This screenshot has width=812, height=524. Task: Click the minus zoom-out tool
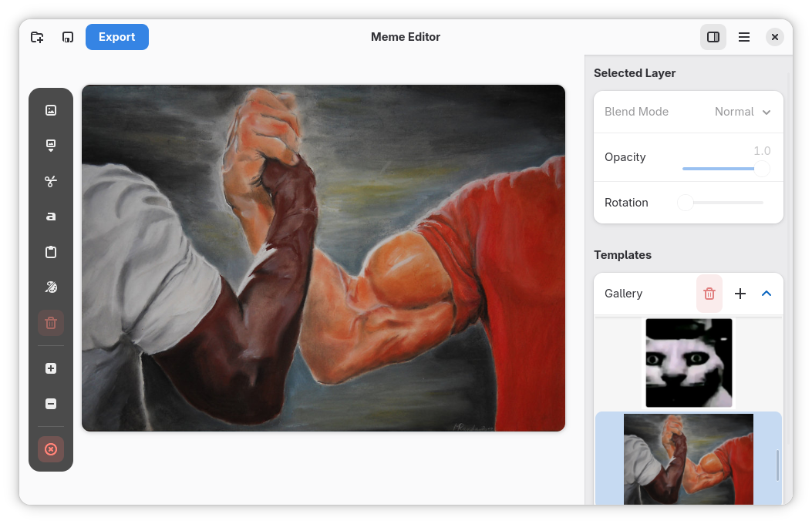click(x=51, y=404)
